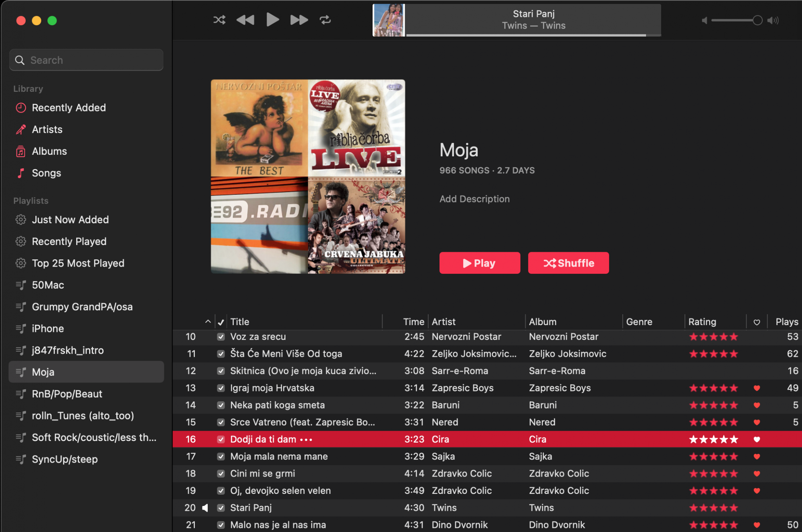
Task: Click the rewind previous track icon
Action: point(245,20)
